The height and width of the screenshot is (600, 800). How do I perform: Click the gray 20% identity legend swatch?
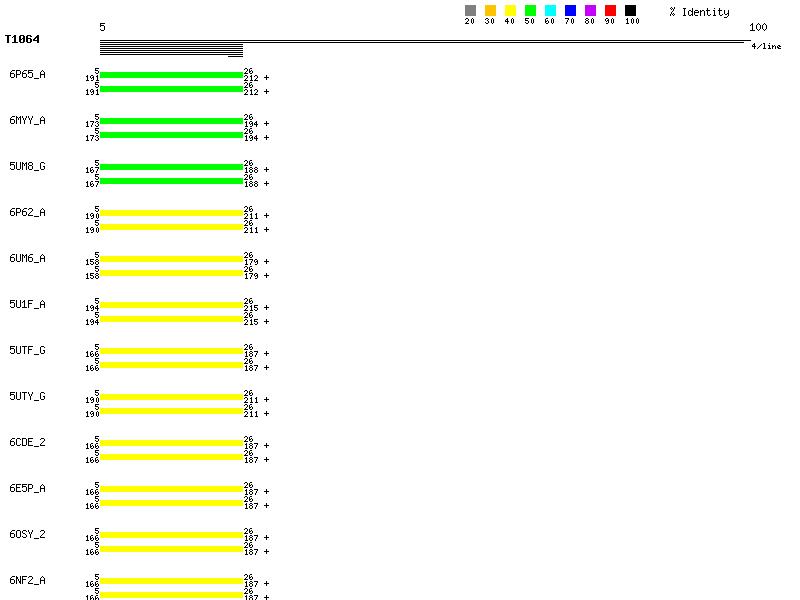tap(470, 11)
